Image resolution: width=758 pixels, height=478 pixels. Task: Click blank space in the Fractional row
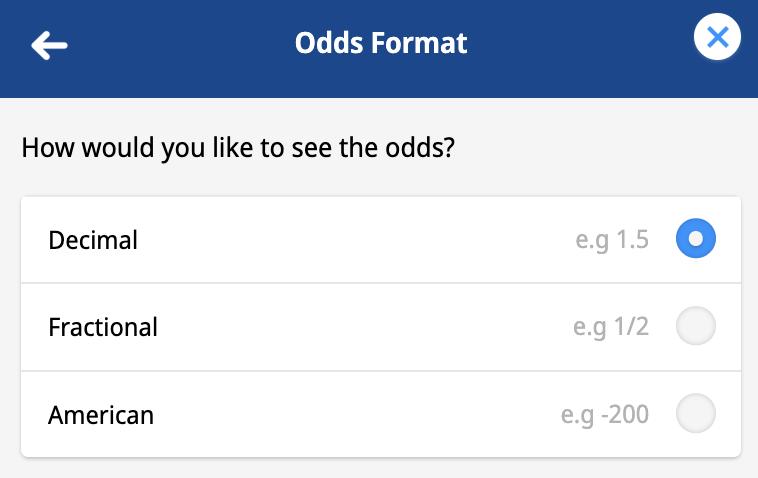(363, 327)
